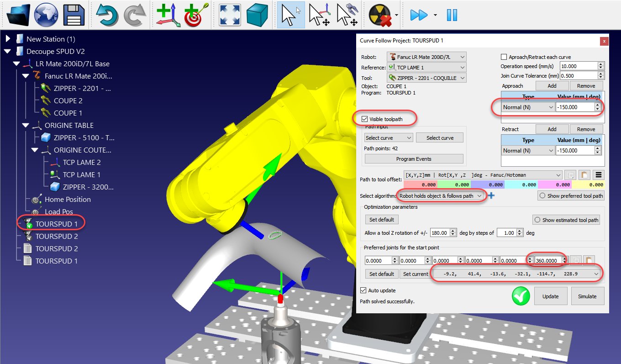Pause the simulation
The height and width of the screenshot is (364, 621).
point(452,15)
